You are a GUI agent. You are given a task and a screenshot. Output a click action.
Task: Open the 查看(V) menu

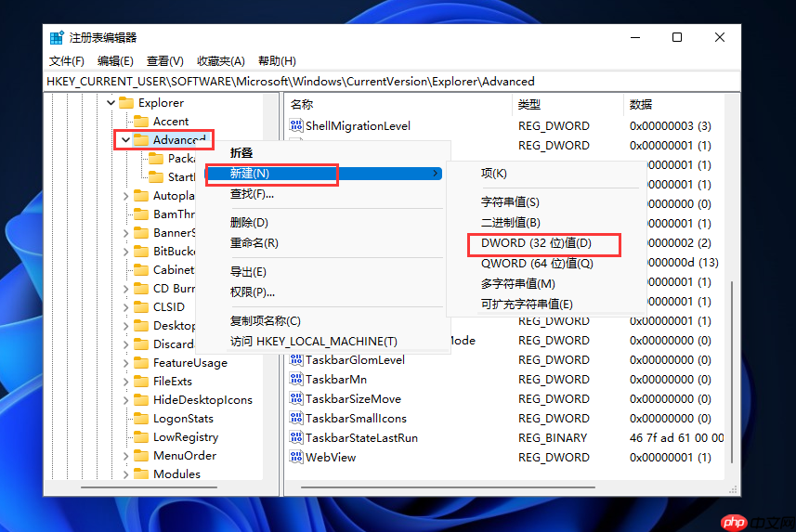point(165,61)
